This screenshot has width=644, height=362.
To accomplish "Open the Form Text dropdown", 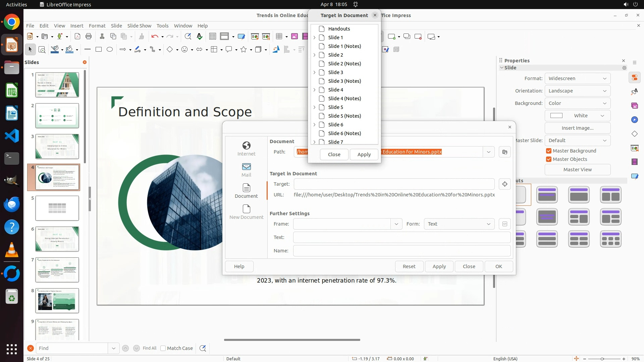I will [x=459, y=224].
